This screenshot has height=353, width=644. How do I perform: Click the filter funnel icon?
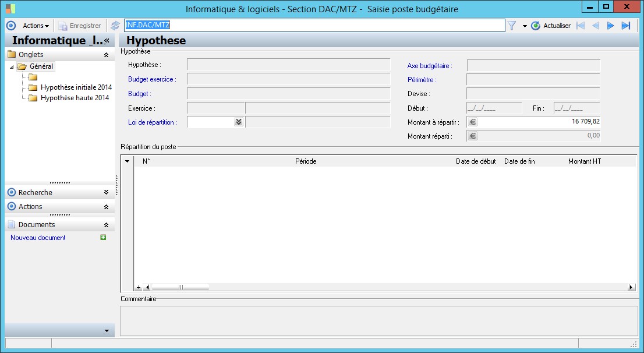pos(512,26)
